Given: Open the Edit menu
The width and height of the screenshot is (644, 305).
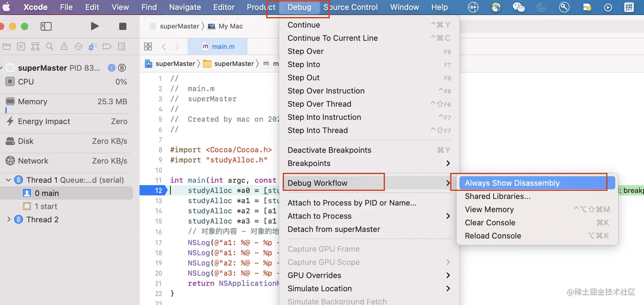Looking at the screenshot, I should [92, 7].
